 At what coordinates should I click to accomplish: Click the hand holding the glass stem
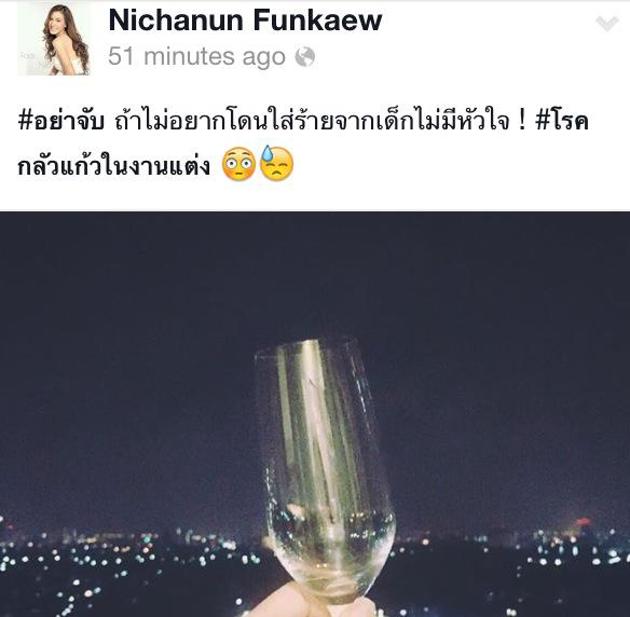[305, 603]
